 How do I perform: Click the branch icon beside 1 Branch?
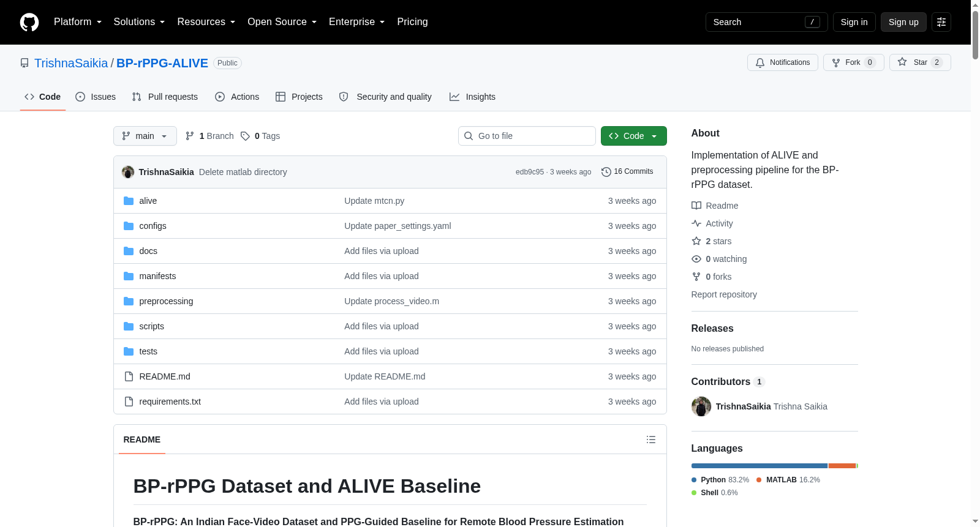[x=190, y=136]
